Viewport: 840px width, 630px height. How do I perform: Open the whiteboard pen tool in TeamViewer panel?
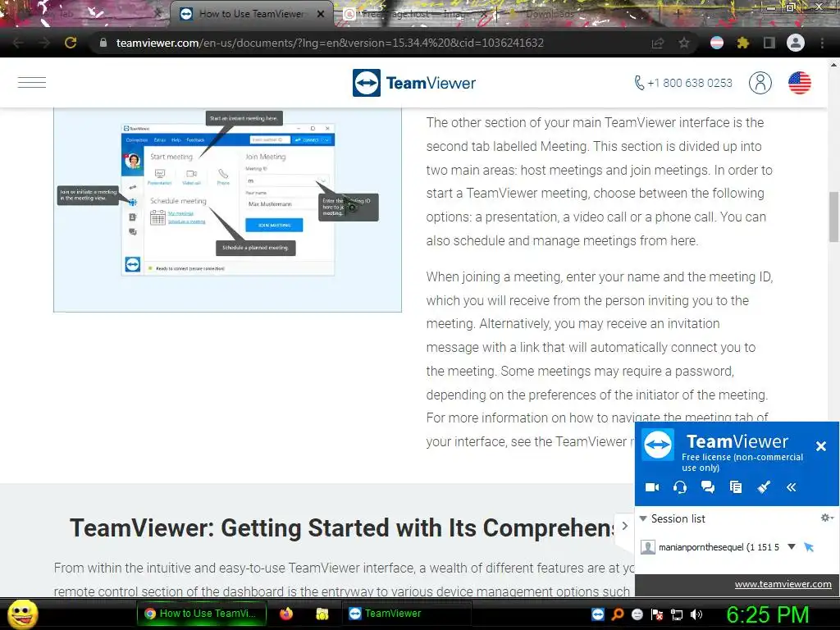(764, 487)
